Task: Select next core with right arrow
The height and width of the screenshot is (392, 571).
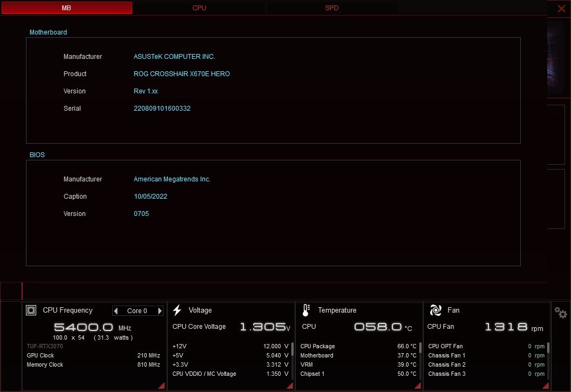Action: [x=160, y=311]
